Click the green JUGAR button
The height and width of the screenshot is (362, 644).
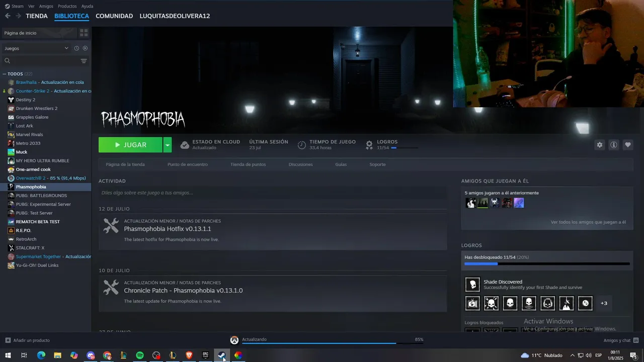coord(130,145)
